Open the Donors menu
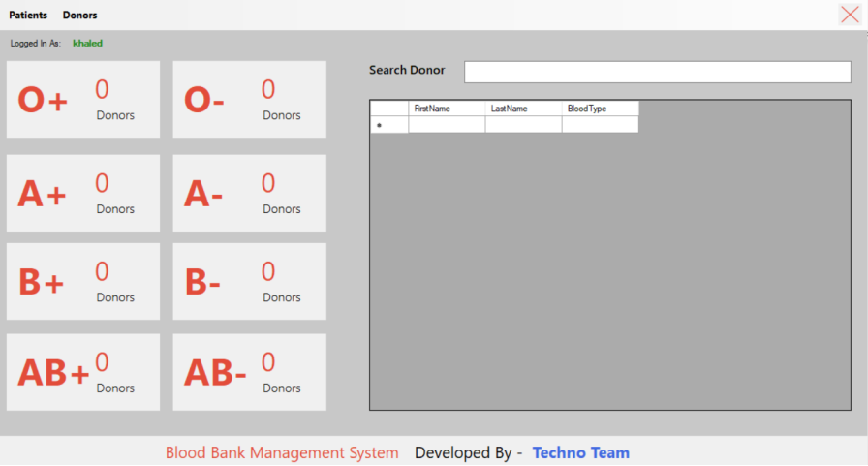 79,15
